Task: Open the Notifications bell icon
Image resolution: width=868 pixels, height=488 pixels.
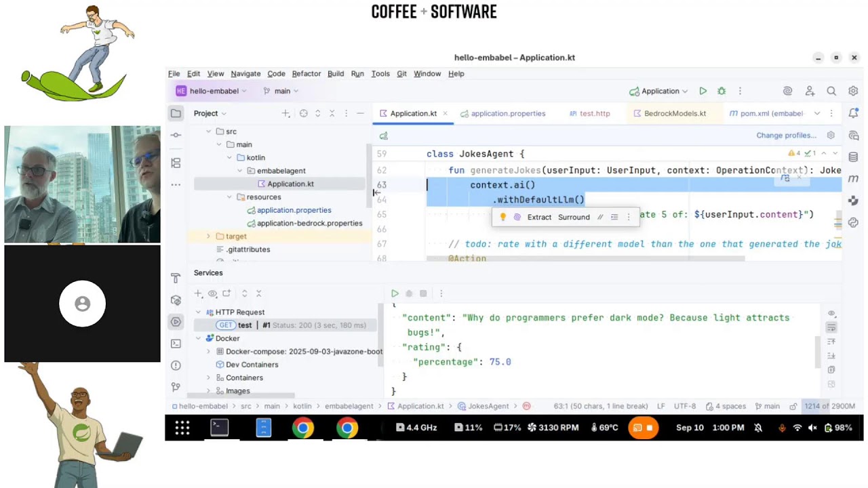Action: point(853,113)
